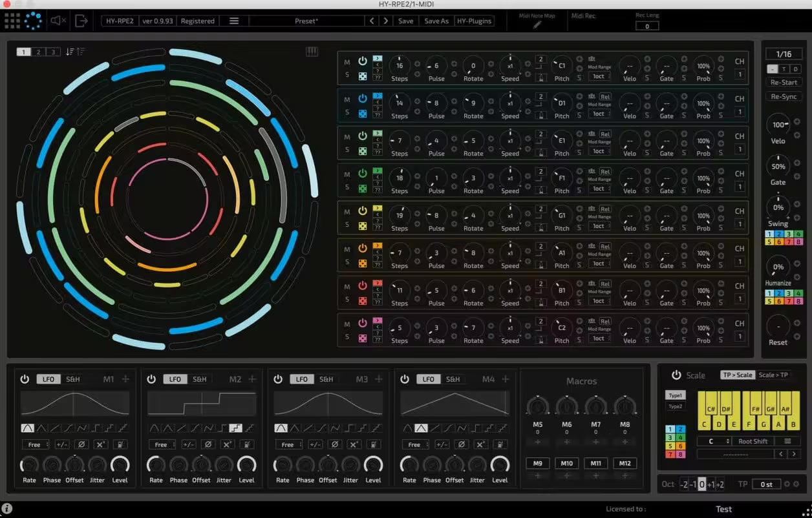Toggle the power button of the red track
The width and height of the screenshot is (812, 518).
pos(363,285)
